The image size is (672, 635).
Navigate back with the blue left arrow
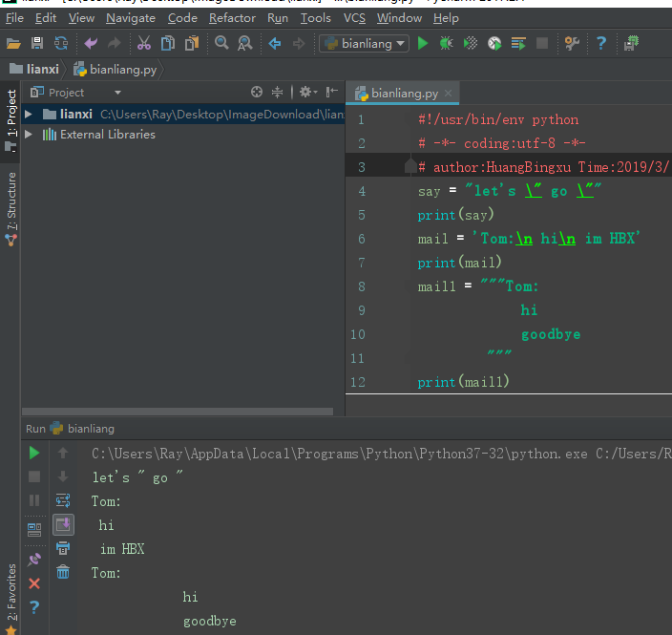(275, 43)
